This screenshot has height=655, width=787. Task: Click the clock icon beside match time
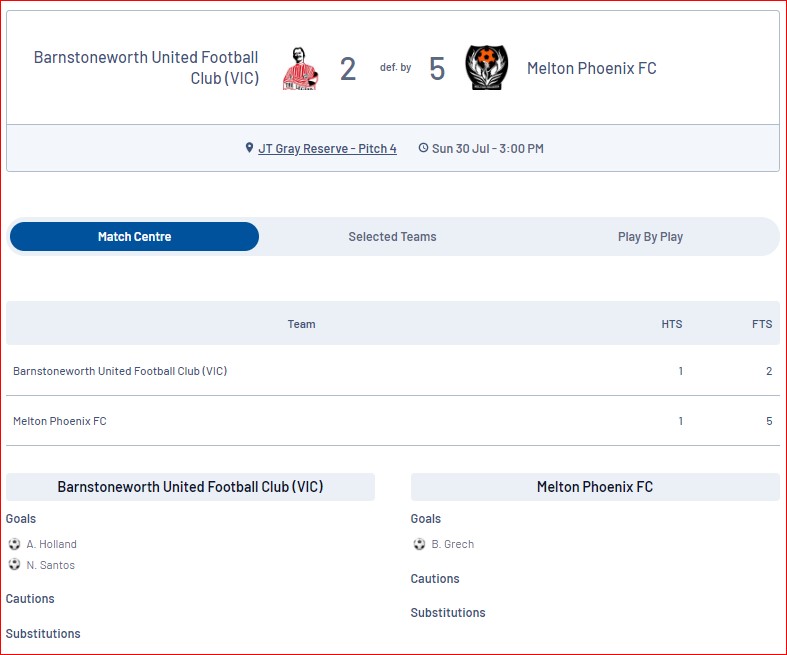pos(423,148)
